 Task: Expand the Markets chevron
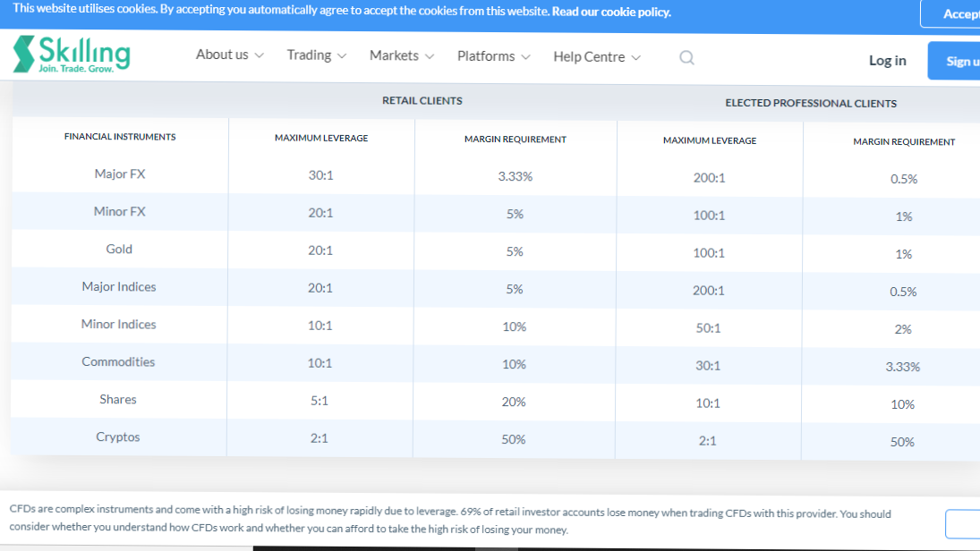430,56
